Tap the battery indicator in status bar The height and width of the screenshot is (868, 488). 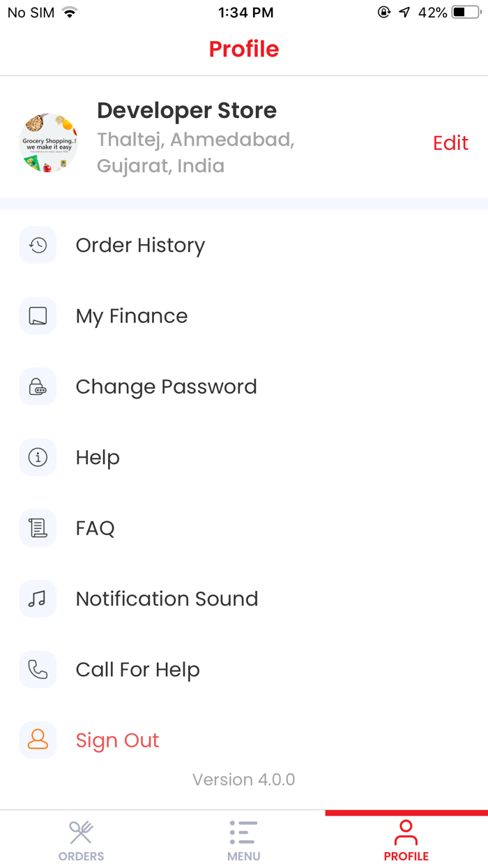[466, 13]
